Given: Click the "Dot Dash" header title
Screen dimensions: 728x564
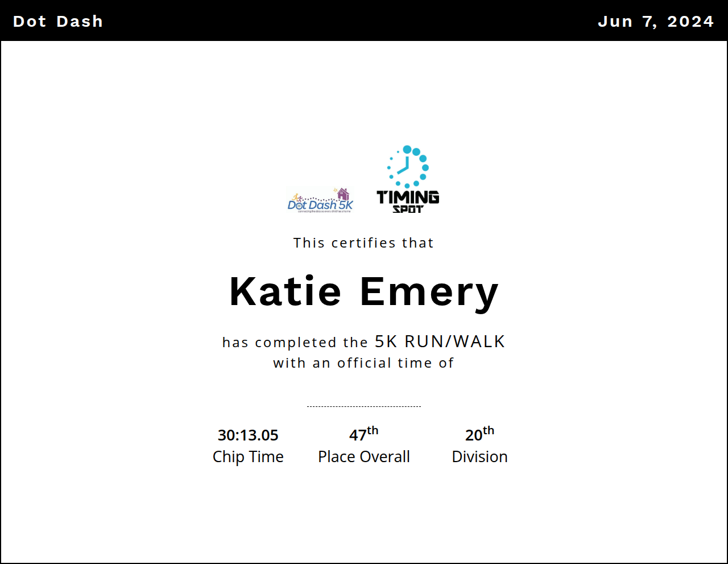Looking at the screenshot, I should [x=58, y=21].
